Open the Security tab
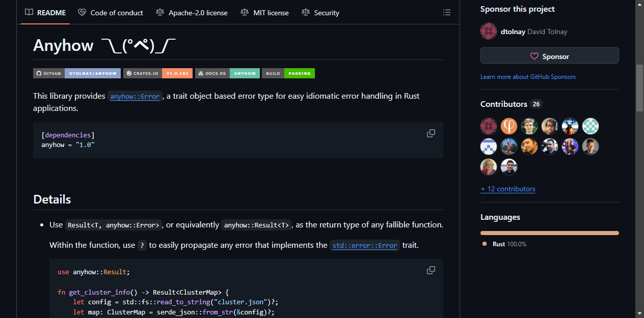The width and height of the screenshot is (644, 318). [320, 13]
